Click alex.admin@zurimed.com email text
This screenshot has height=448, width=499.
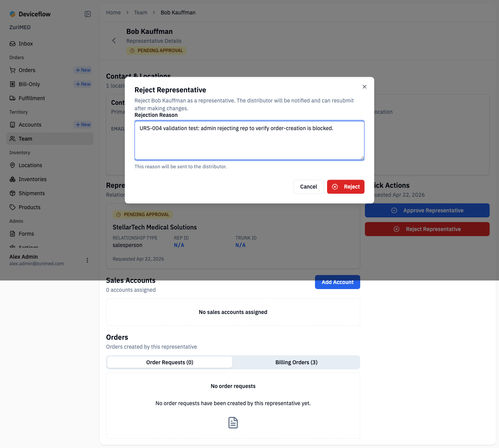37,264
